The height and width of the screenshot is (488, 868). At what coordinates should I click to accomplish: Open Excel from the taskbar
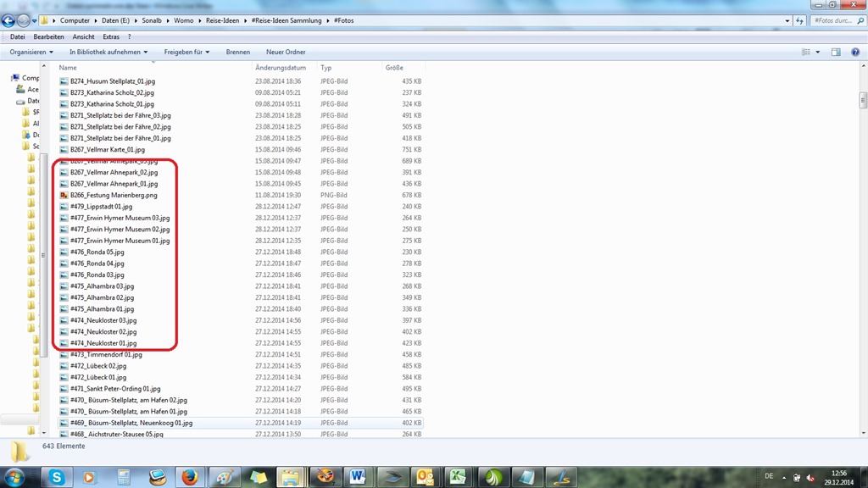click(458, 477)
